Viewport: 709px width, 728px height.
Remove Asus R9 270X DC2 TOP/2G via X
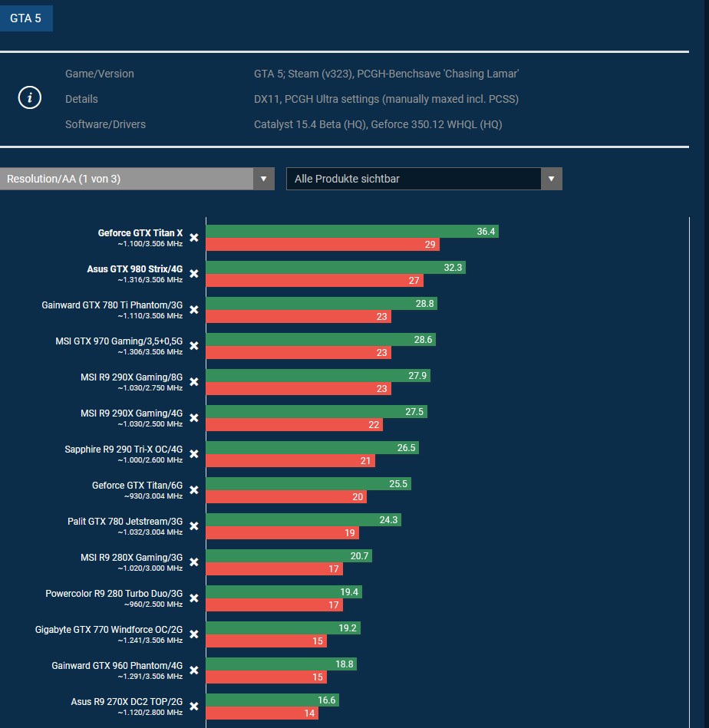pyautogui.click(x=194, y=707)
